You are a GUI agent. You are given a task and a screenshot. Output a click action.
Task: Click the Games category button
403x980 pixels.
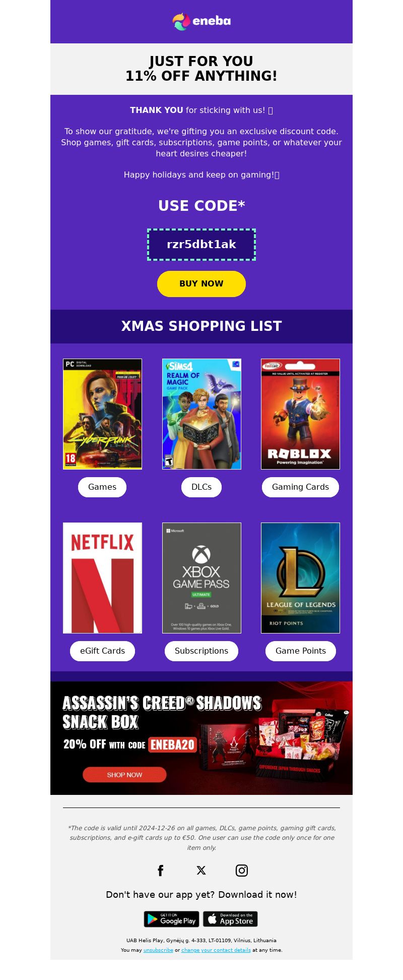[102, 487]
